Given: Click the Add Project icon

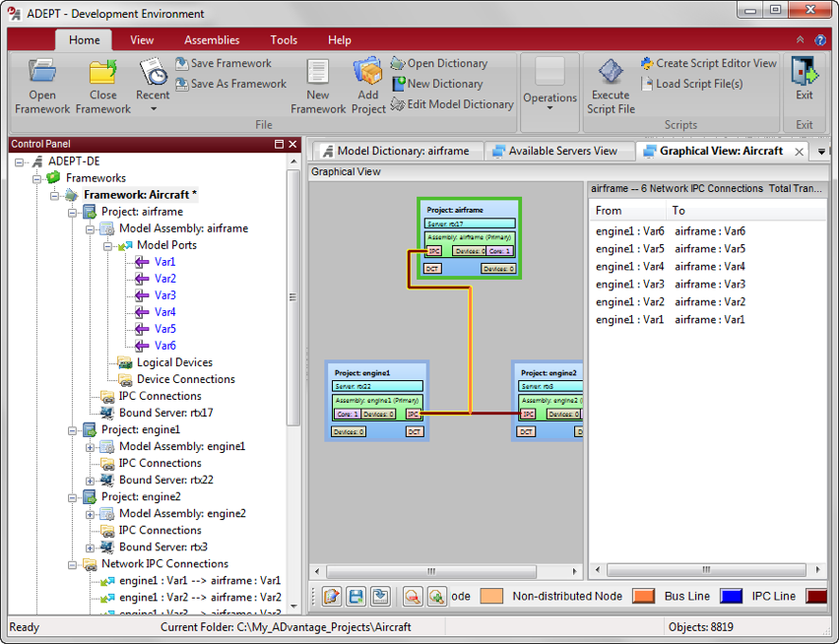Looking at the screenshot, I should click(367, 73).
